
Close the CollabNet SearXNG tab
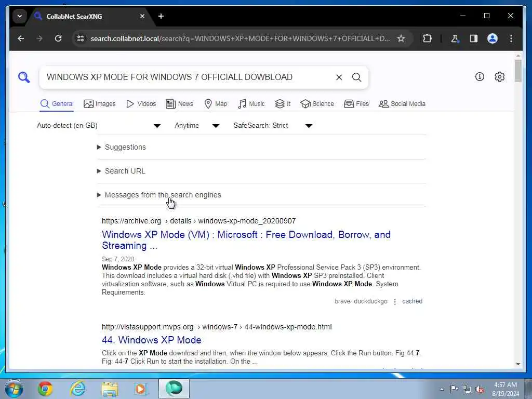click(x=142, y=16)
